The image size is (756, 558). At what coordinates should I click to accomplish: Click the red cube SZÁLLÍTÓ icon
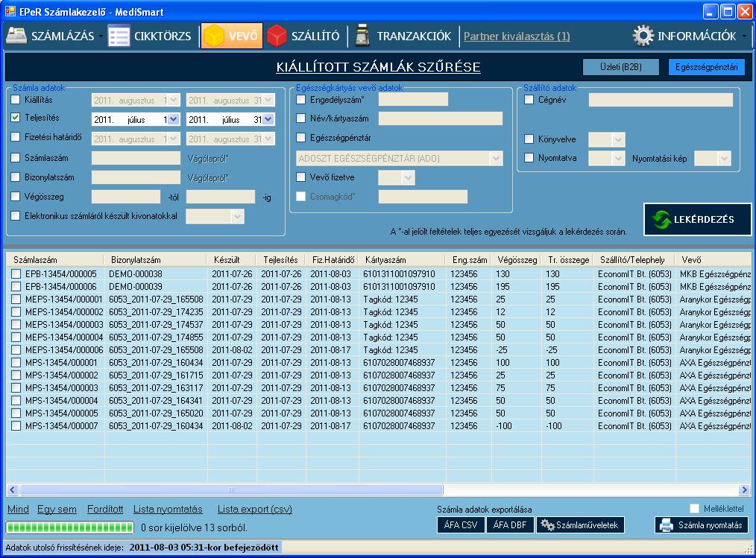(277, 37)
